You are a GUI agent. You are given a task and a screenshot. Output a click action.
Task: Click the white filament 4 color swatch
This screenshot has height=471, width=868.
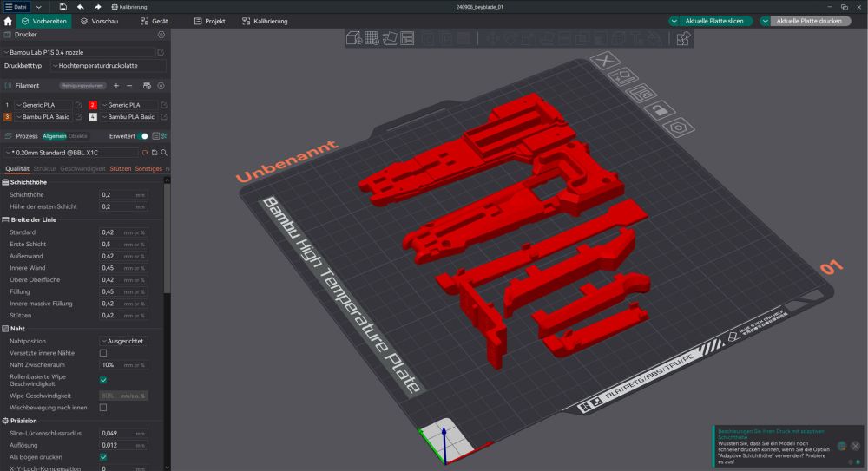point(93,117)
